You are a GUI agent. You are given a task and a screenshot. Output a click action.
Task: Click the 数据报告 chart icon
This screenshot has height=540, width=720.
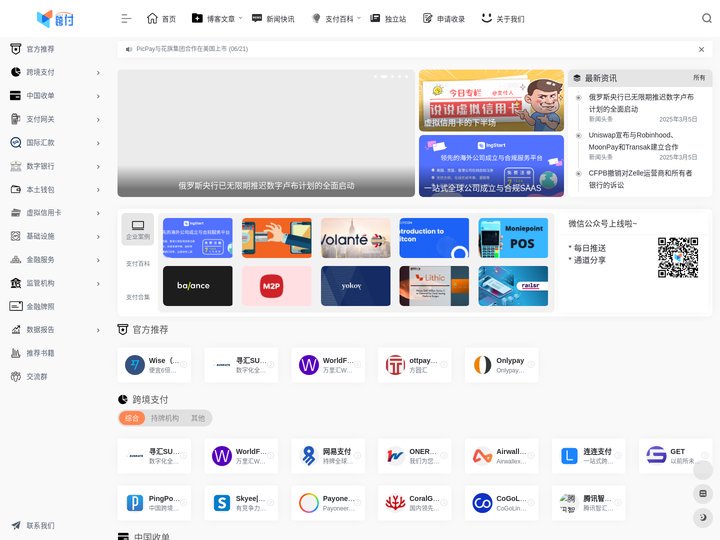click(16, 330)
